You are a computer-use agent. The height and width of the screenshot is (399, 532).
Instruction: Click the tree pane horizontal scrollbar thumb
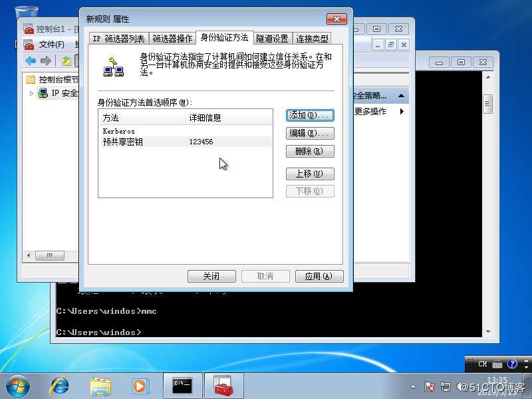(50, 255)
